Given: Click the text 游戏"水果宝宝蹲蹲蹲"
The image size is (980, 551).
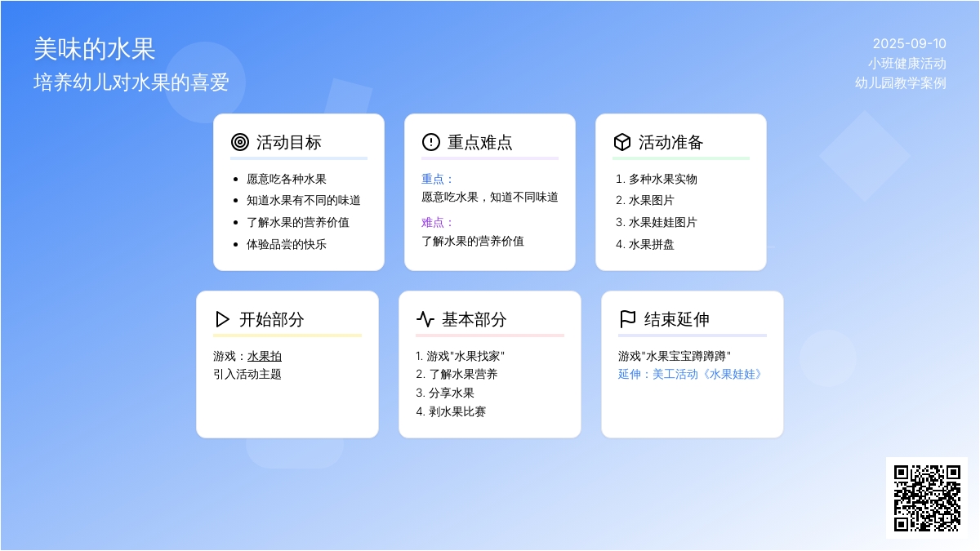Looking at the screenshot, I should [674, 356].
